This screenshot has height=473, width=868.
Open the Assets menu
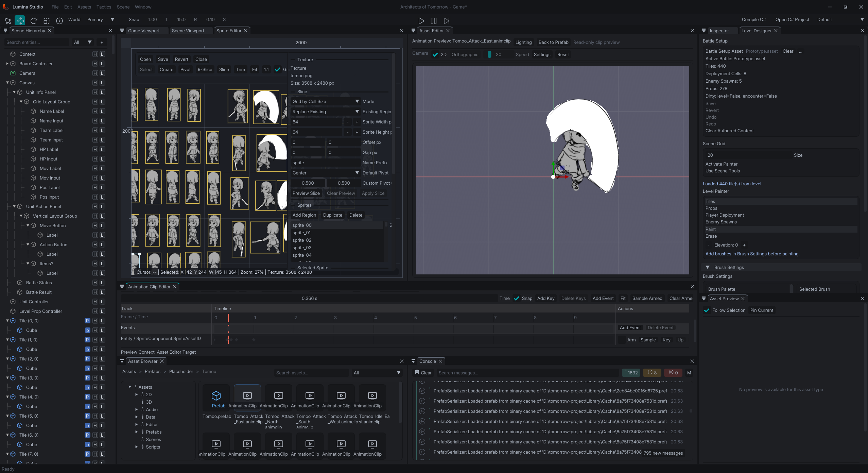click(84, 7)
